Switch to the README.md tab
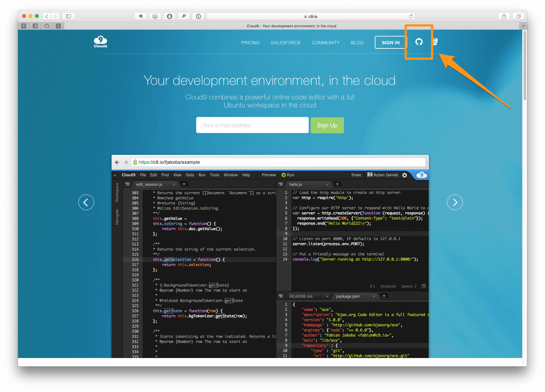 tap(301, 296)
